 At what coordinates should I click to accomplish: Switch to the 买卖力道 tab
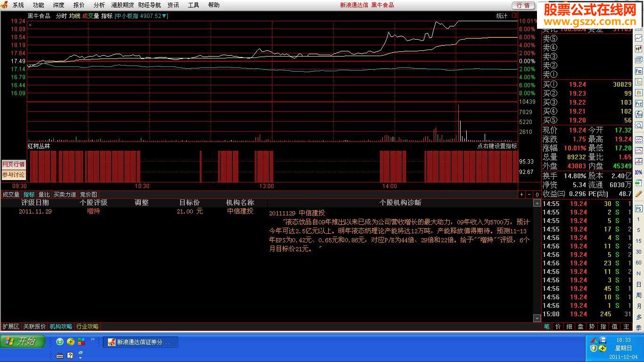65,195
